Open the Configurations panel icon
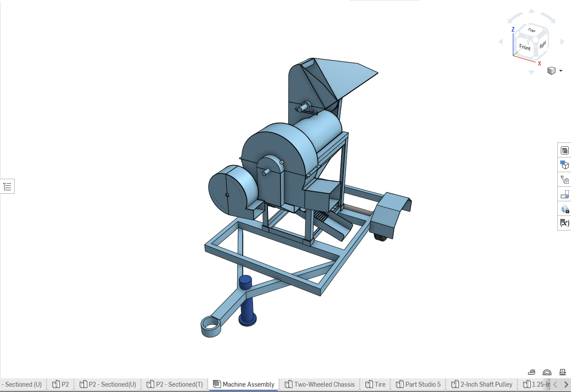 564,165
